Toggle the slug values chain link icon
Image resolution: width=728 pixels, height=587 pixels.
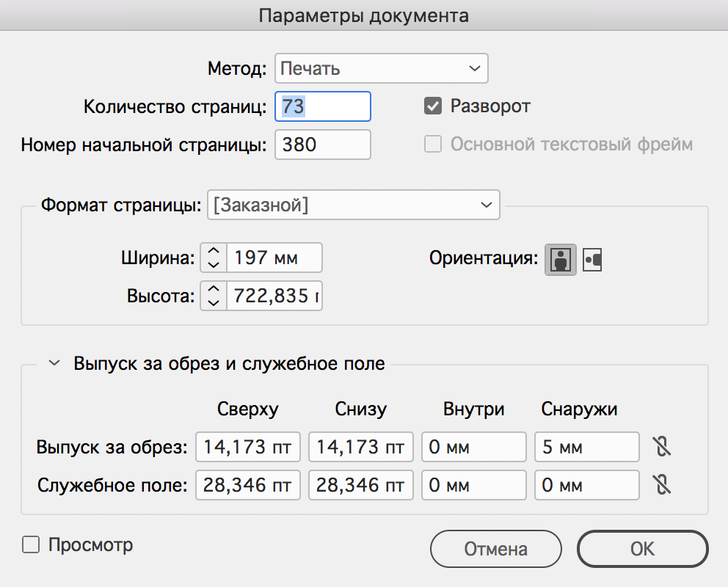point(662,485)
